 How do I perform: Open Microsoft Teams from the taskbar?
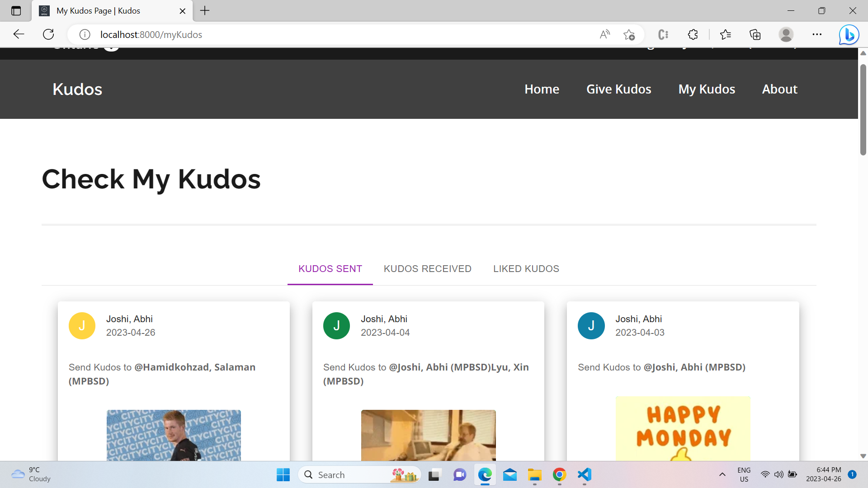pos(460,475)
